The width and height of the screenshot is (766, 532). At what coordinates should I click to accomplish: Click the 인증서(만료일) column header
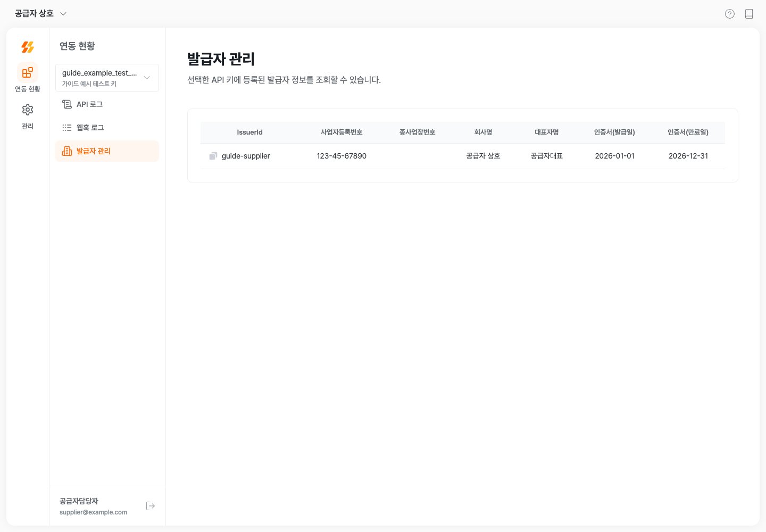point(688,132)
